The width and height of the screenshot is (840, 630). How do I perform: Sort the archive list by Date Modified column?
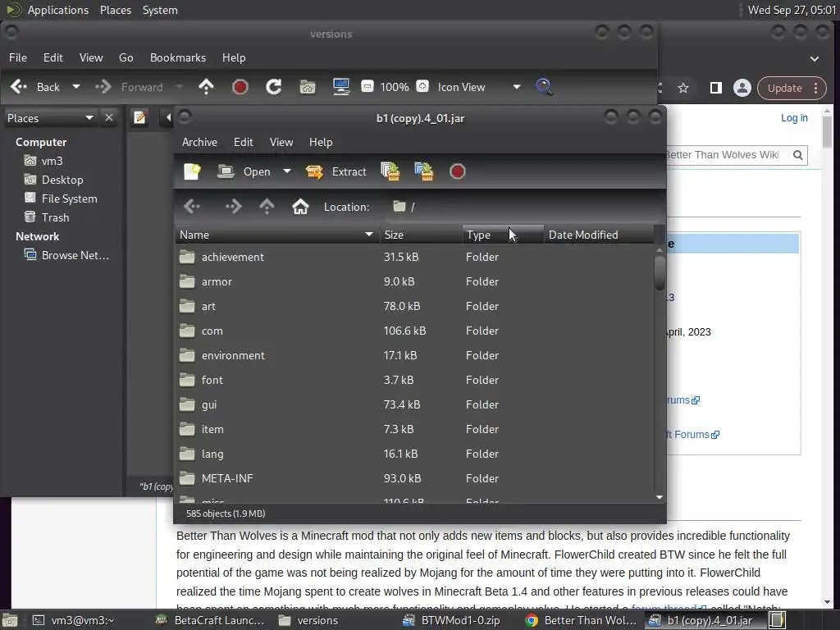pos(599,235)
